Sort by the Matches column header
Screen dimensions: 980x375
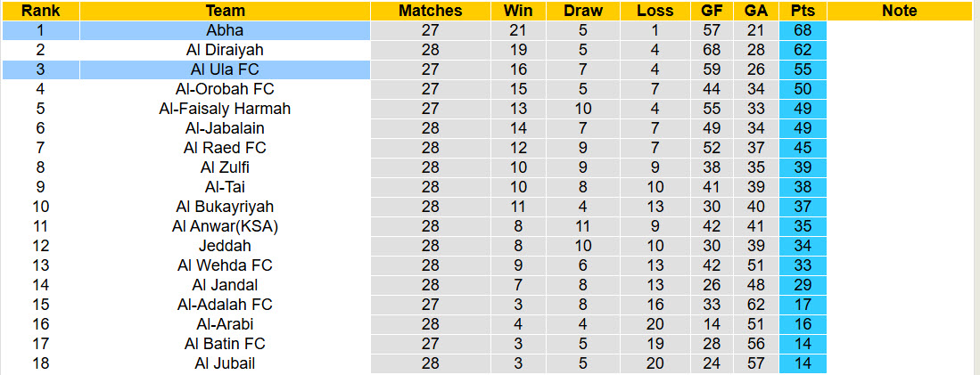coord(431,11)
